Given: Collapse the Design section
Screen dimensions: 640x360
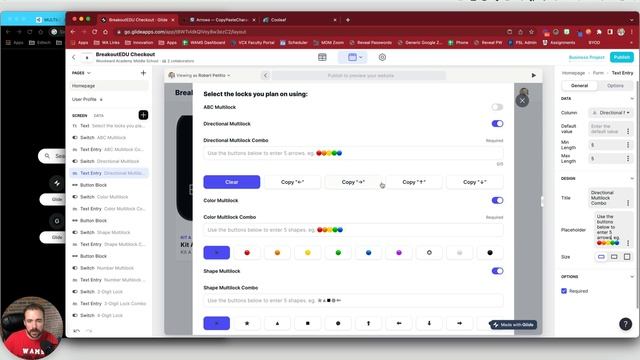Looking at the screenshot, I should pos(632,179).
